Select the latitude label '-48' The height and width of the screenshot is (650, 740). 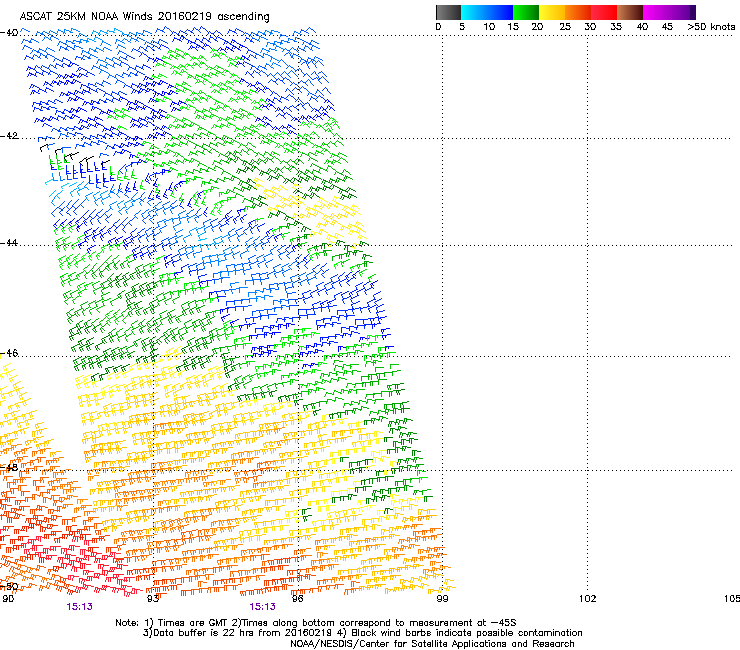(x=9, y=468)
